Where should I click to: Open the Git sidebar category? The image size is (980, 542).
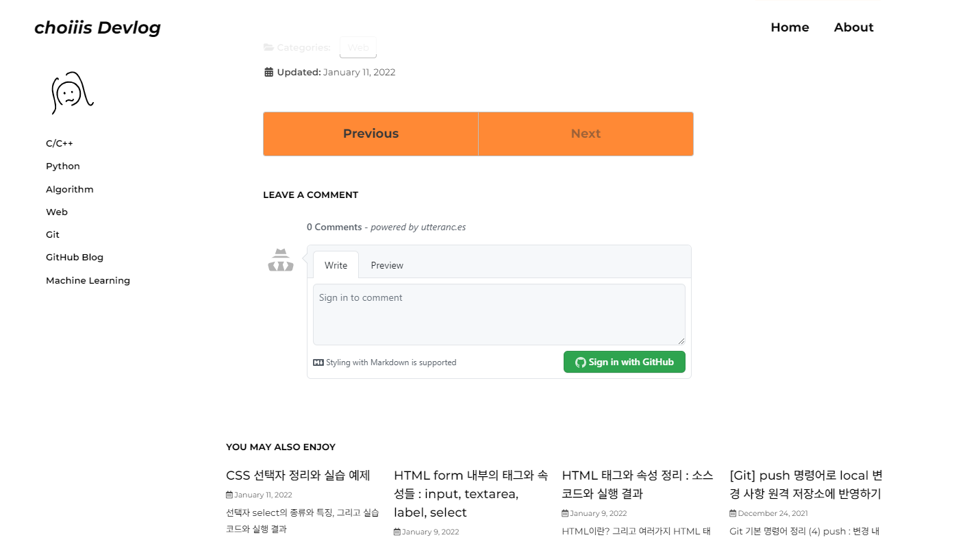click(x=52, y=234)
